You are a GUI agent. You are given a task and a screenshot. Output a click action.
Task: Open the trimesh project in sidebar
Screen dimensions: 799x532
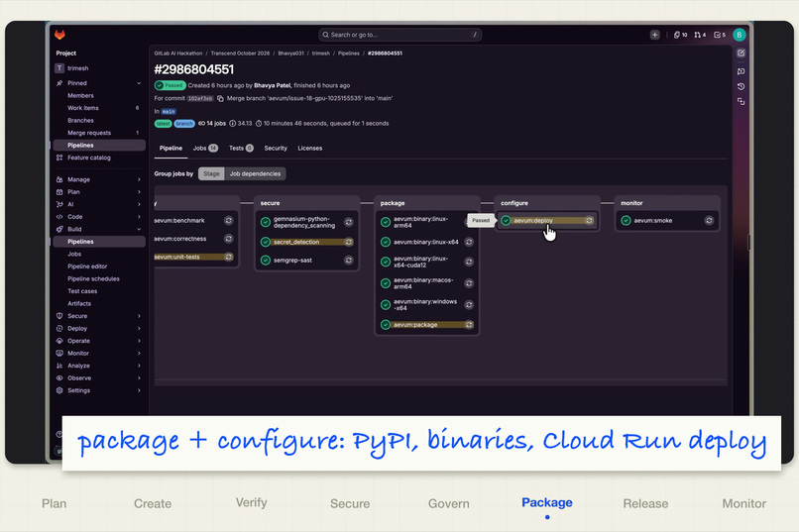click(99, 68)
